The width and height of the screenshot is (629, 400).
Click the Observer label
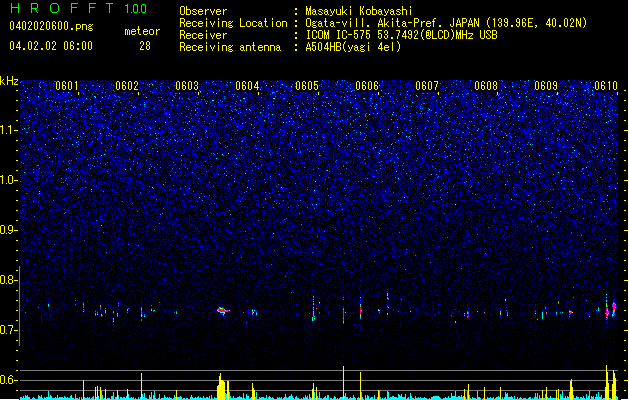[x=203, y=11]
